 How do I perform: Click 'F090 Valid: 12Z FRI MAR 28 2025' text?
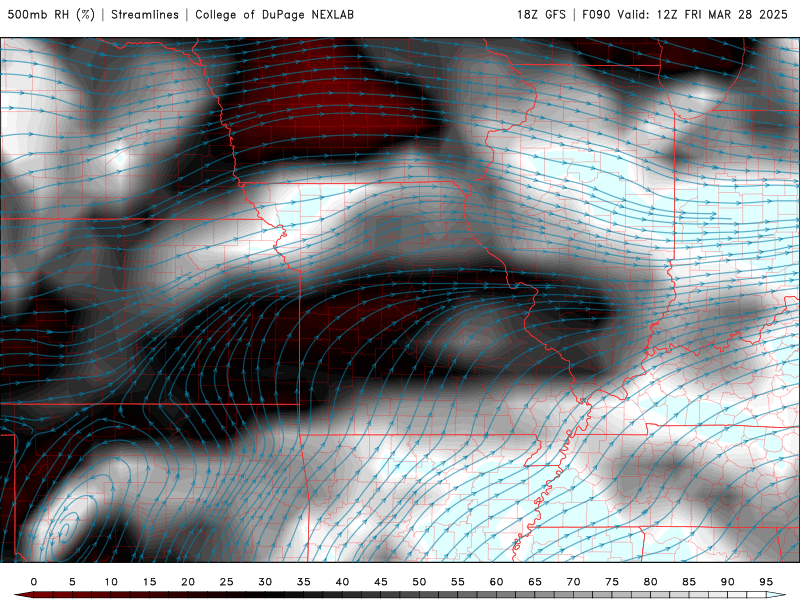[685, 14]
